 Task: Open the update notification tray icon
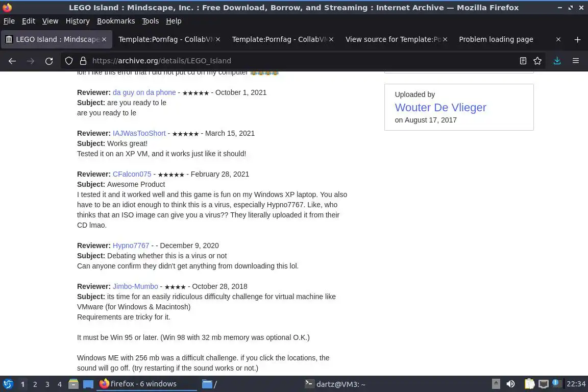557,383
